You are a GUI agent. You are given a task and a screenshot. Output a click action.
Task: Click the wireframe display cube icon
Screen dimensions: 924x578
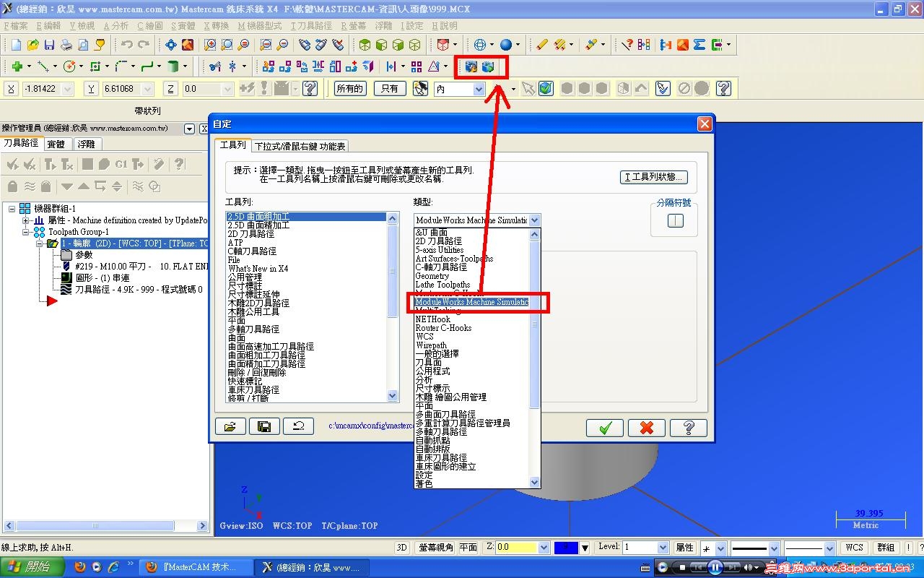click(x=415, y=45)
